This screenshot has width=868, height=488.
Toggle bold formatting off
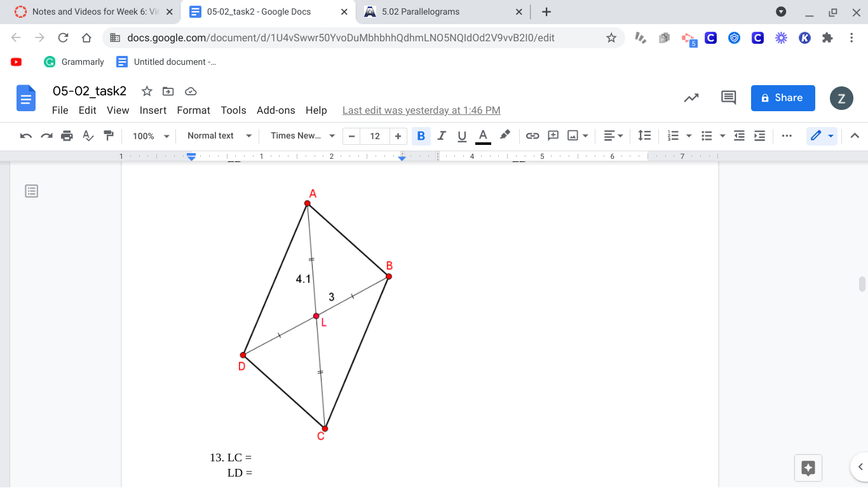click(x=421, y=135)
